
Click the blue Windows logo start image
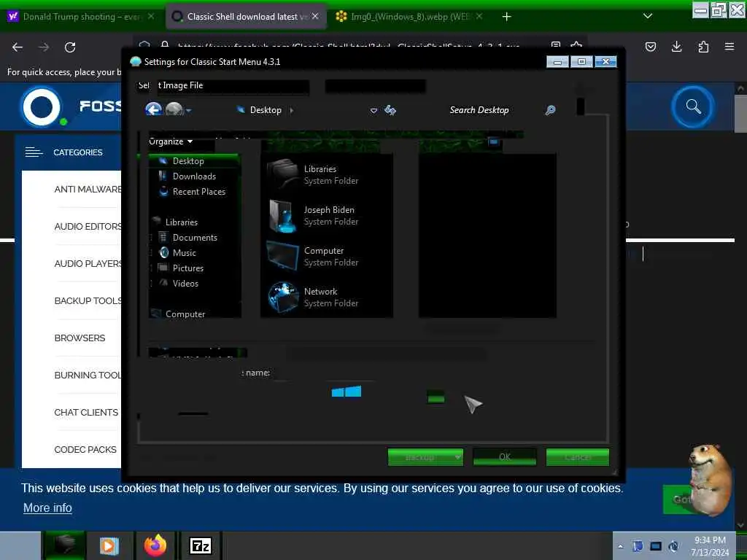click(347, 392)
